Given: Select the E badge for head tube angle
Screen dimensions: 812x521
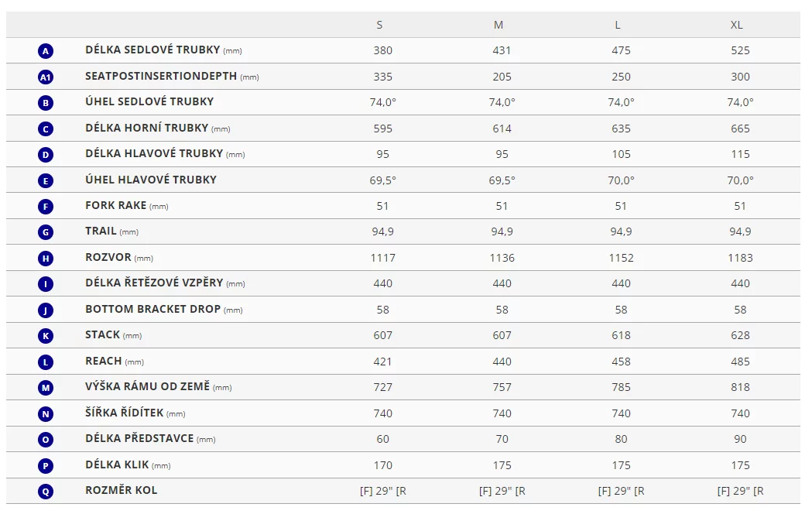Looking at the screenshot, I should pyautogui.click(x=46, y=180).
